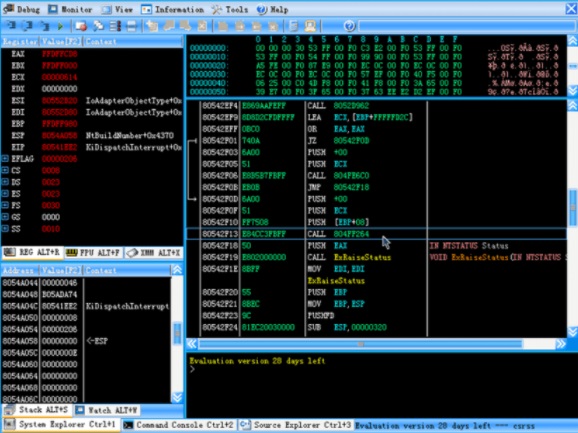Open the View menu

click(117, 9)
